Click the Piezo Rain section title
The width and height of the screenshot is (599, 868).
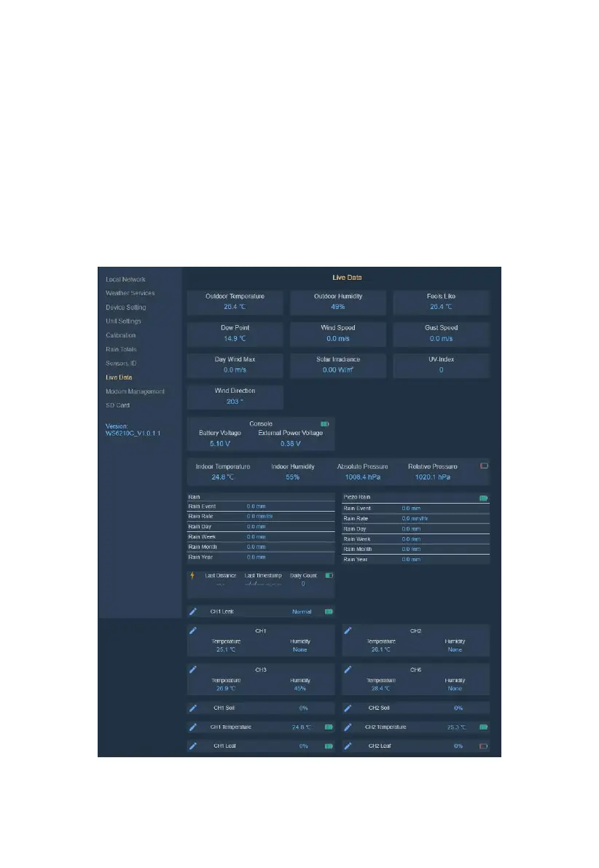click(x=357, y=497)
